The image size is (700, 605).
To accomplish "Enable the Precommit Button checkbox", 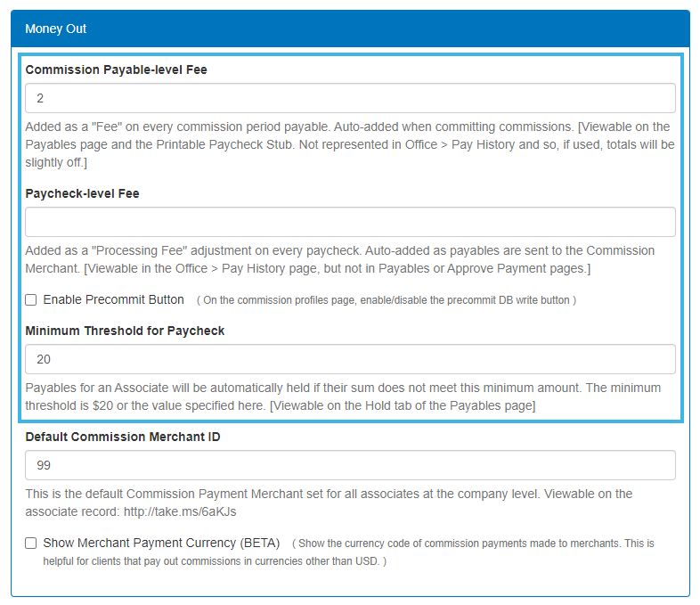I will pos(31,300).
